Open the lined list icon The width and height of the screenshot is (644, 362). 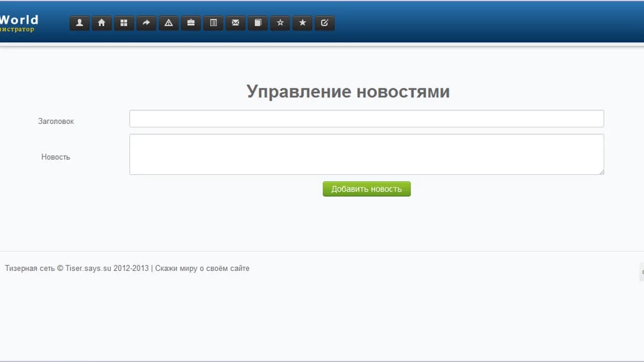coord(213,23)
